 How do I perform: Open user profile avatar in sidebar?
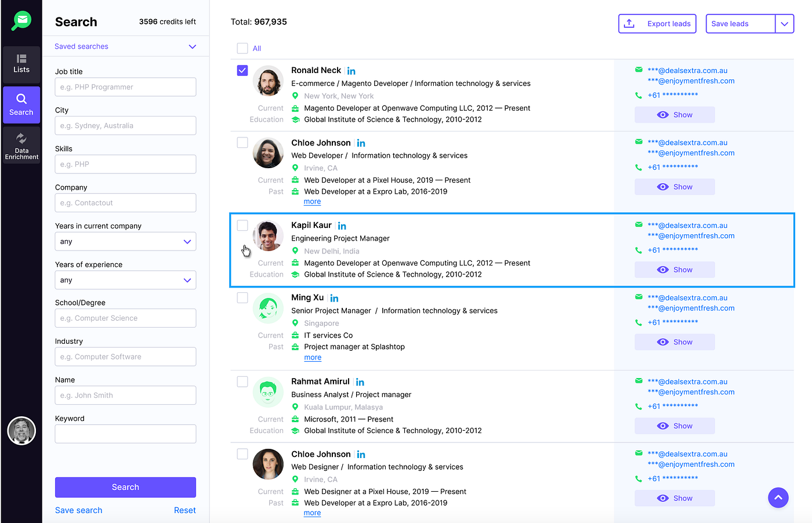[21, 431]
